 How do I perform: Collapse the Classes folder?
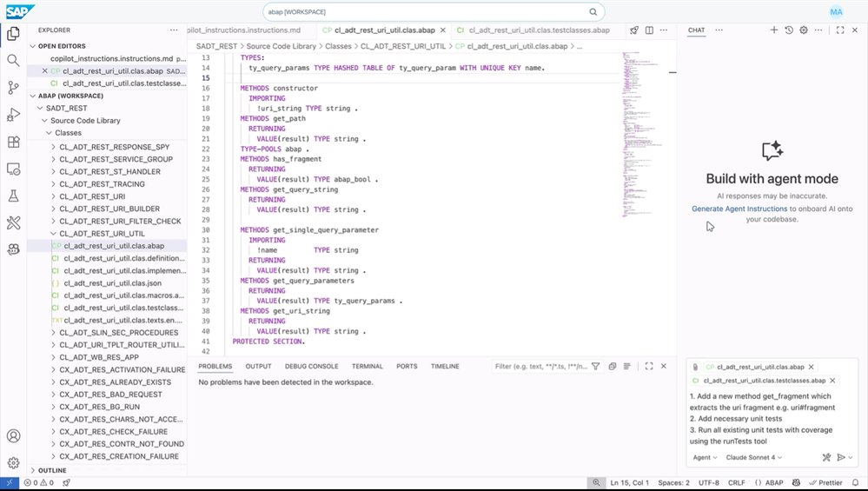pos(49,133)
